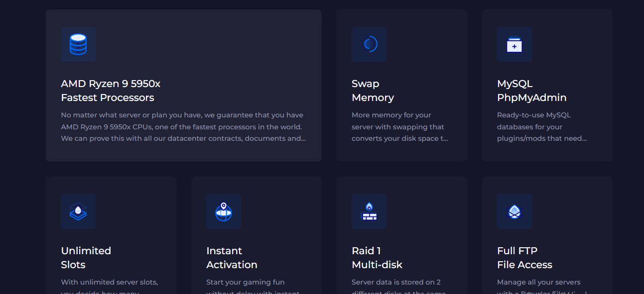Screen dimensions: 644x294
Task: Click the MySQL PhpMyAdmin box icon
Action: coord(515,45)
